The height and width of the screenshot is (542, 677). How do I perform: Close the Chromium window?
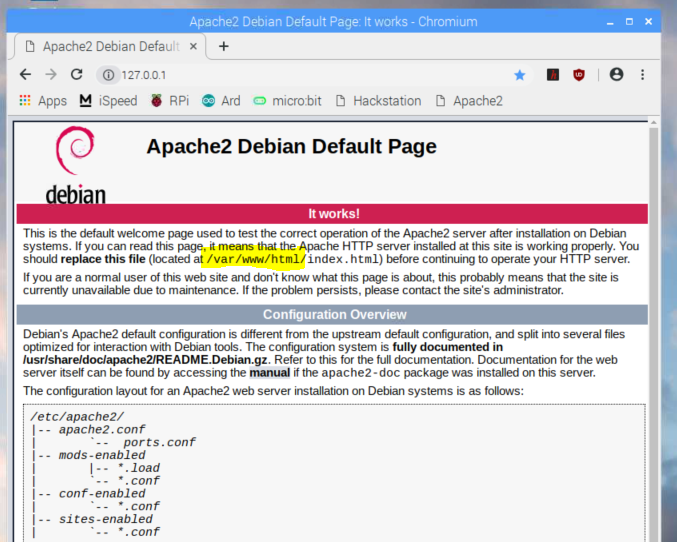point(649,22)
